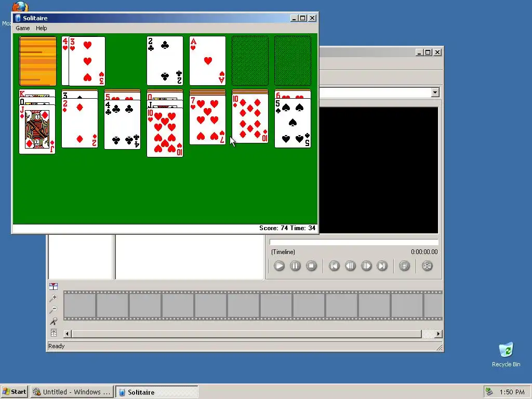Click the storyboard right scroll arrow

tap(438, 334)
